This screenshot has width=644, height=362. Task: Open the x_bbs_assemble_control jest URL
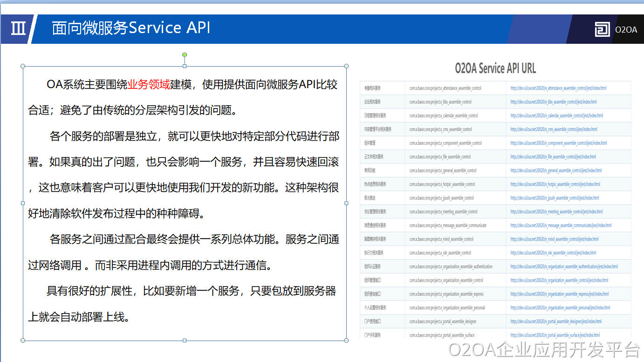coord(553,102)
